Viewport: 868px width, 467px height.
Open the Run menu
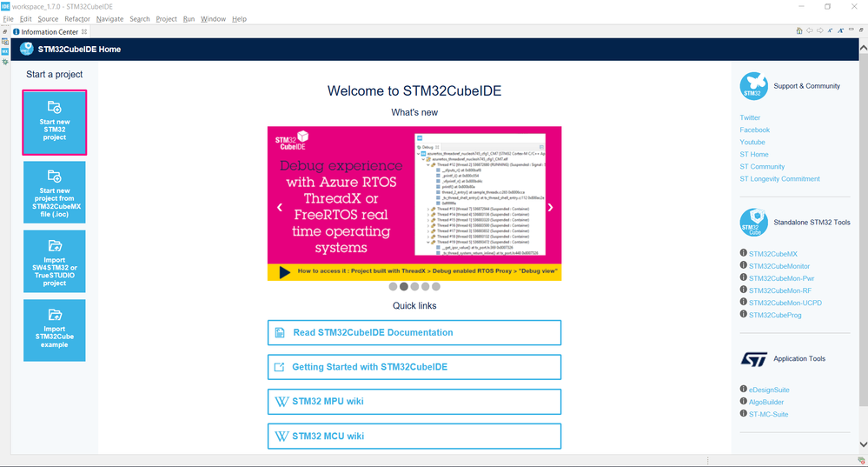pyautogui.click(x=189, y=19)
